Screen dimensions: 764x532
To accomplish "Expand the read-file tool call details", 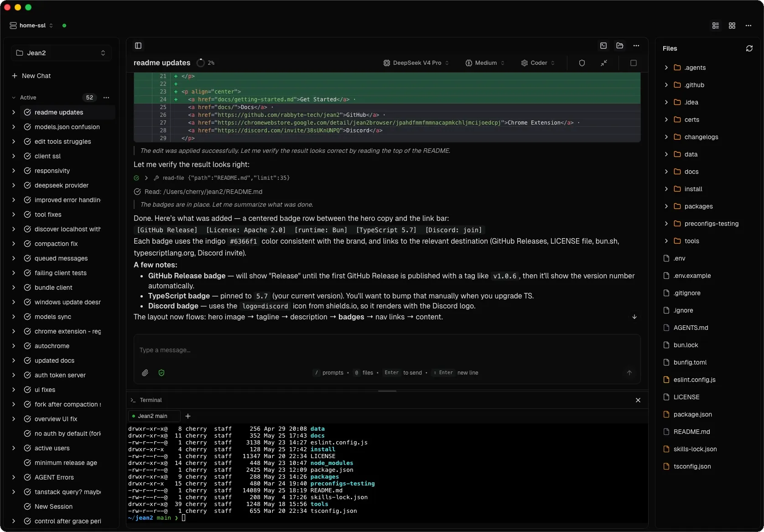I will pyautogui.click(x=146, y=178).
